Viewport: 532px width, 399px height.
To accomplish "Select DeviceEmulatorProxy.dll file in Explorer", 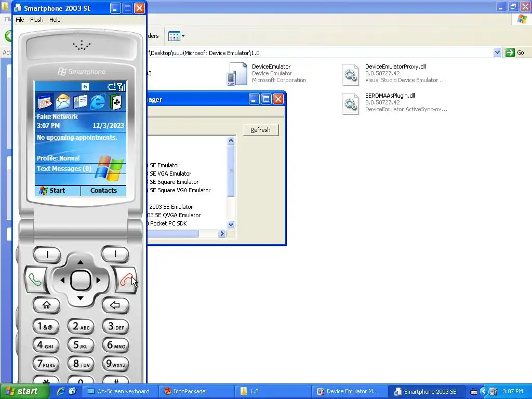I will click(x=394, y=73).
